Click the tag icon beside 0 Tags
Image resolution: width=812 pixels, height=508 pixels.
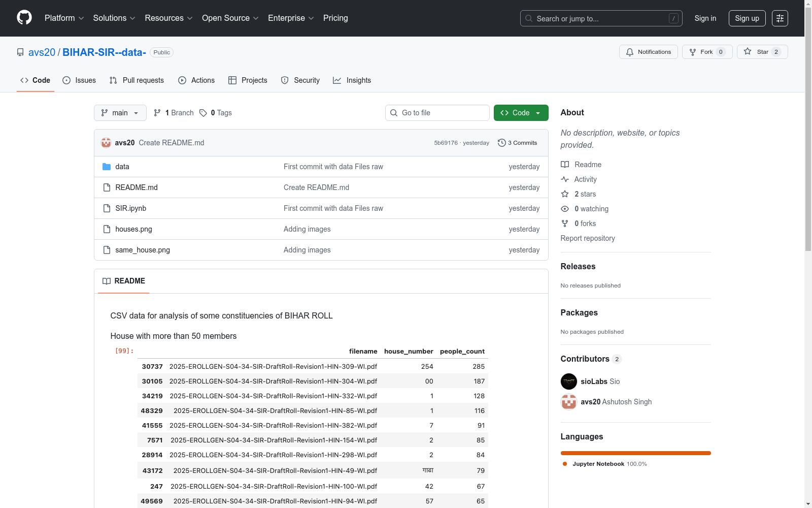click(203, 113)
